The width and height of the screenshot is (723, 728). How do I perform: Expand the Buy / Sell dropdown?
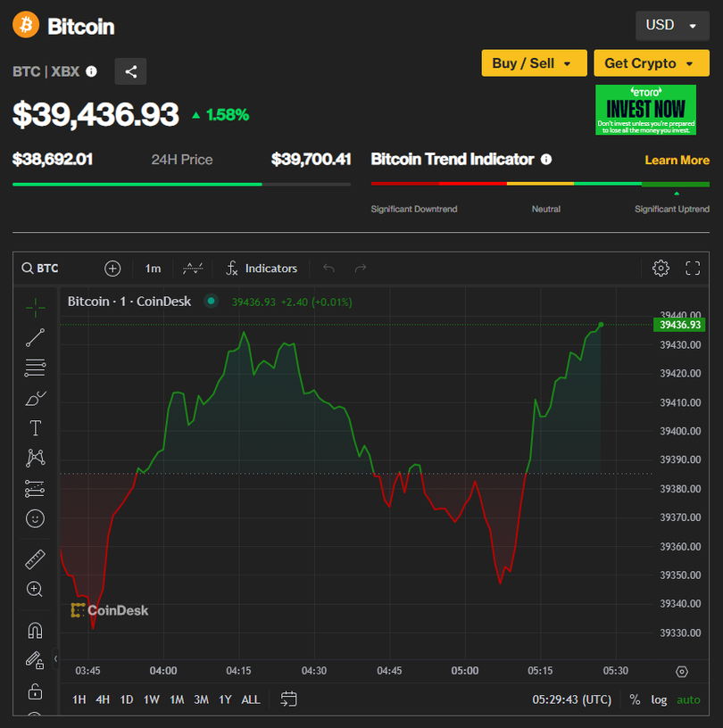point(534,63)
